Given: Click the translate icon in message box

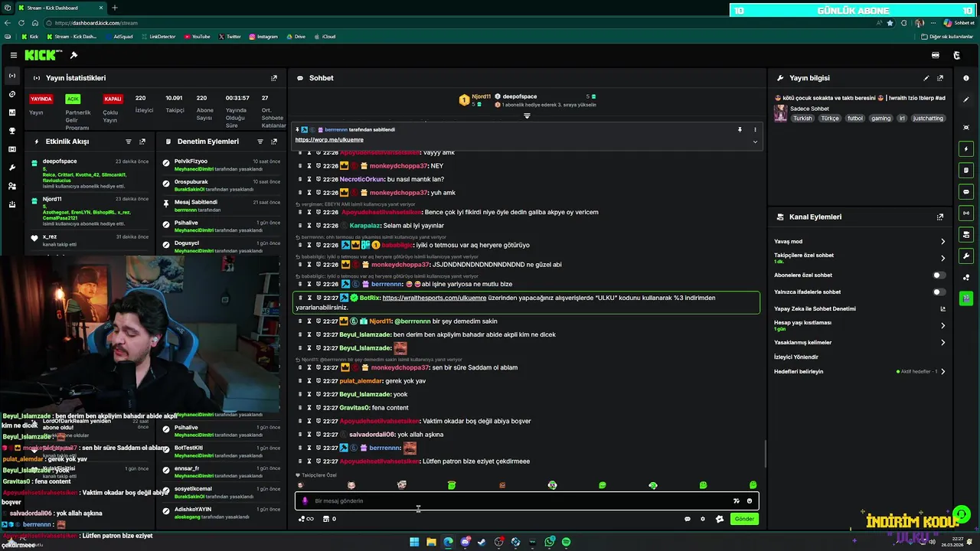Looking at the screenshot, I should coord(737,501).
